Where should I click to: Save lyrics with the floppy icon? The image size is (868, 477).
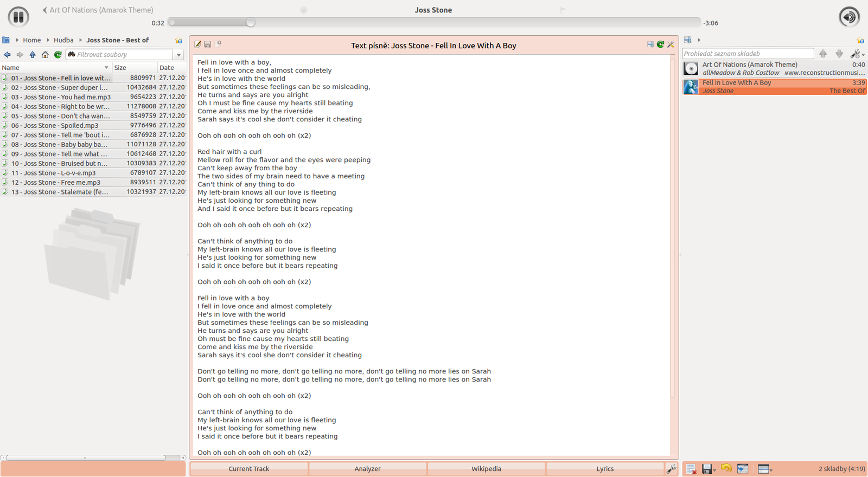[x=207, y=44]
